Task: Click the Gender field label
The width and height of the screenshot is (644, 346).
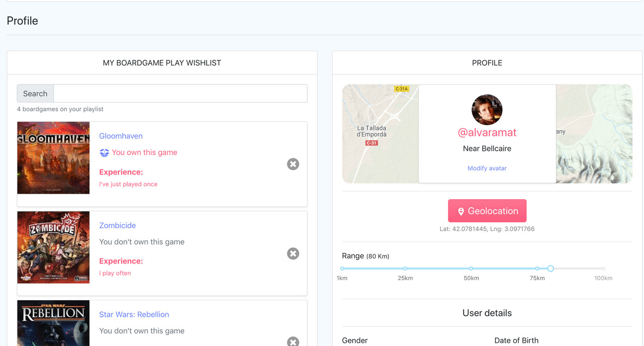Action: click(x=355, y=340)
